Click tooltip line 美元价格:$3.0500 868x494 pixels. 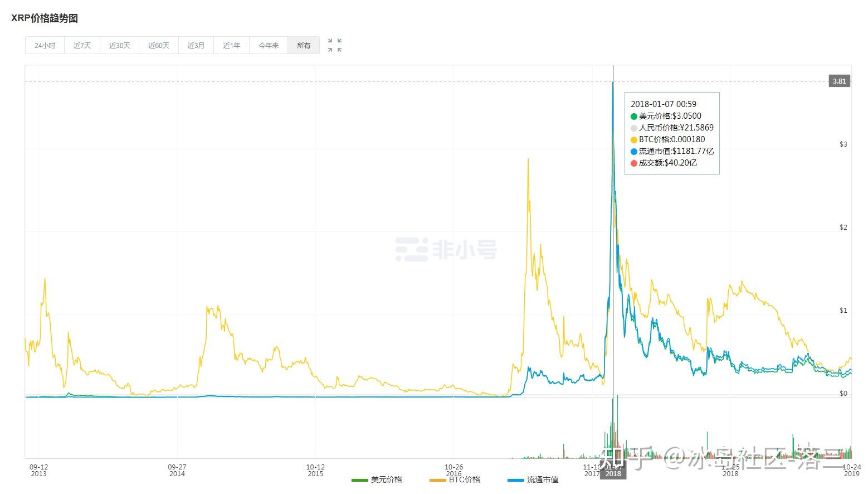click(x=666, y=116)
